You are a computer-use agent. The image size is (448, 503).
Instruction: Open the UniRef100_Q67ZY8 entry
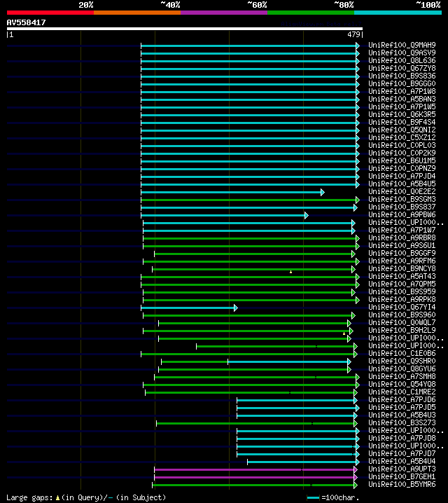(x=402, y=68)
